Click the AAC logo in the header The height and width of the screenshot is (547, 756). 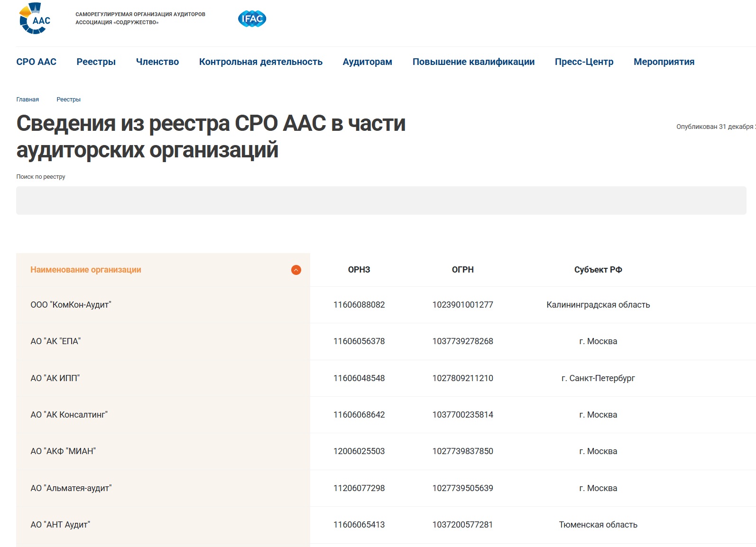pyautogui.click(x=35, y=19)
